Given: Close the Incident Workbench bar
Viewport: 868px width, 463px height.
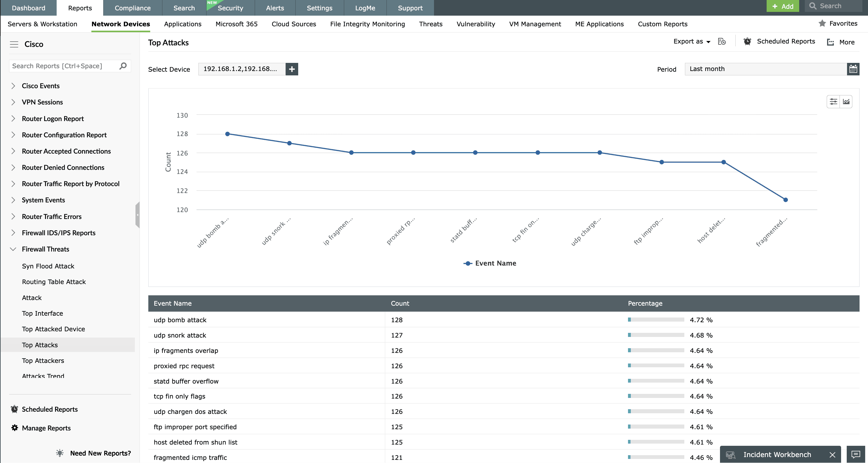Looking at the screenshot, I should pyautogui.click(x=832, y=455).
